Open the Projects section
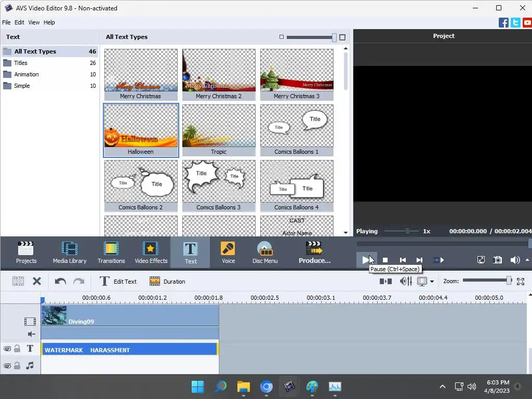532x399 pixels. [x=26, y=252]
